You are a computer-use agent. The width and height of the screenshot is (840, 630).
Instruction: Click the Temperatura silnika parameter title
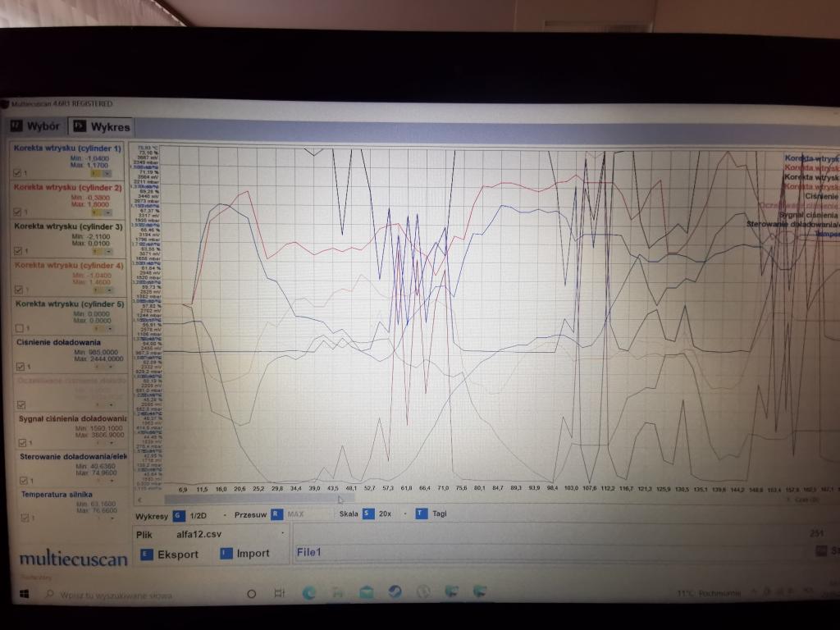click(57, 495)
